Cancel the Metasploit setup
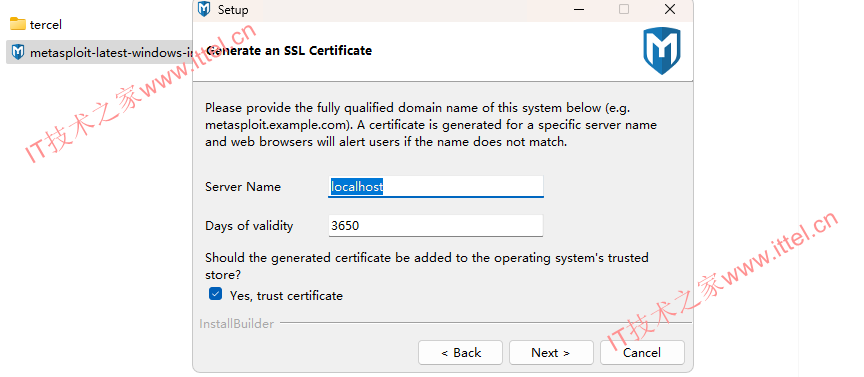This screenshot has width=864, height=377. point(642,352)
